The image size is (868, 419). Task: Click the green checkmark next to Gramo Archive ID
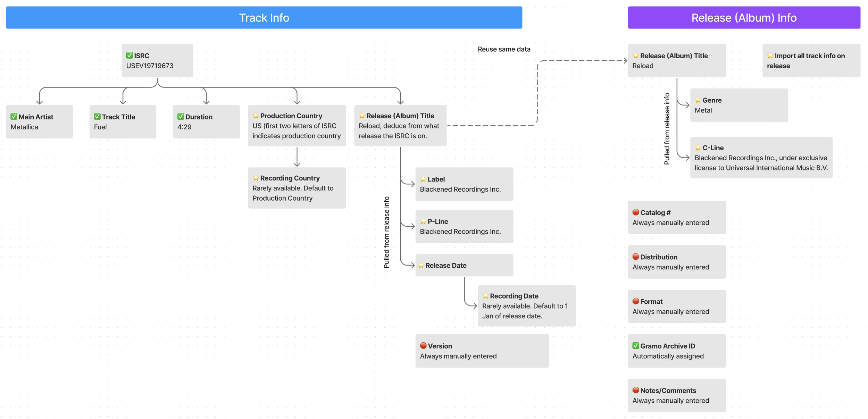[x=636, y=345]
